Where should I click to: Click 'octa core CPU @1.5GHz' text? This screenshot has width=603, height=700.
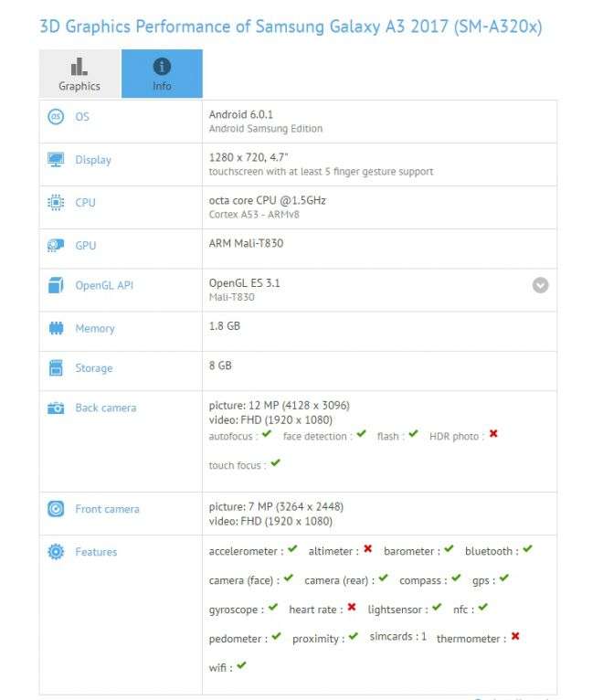click(x=268, y=200)
